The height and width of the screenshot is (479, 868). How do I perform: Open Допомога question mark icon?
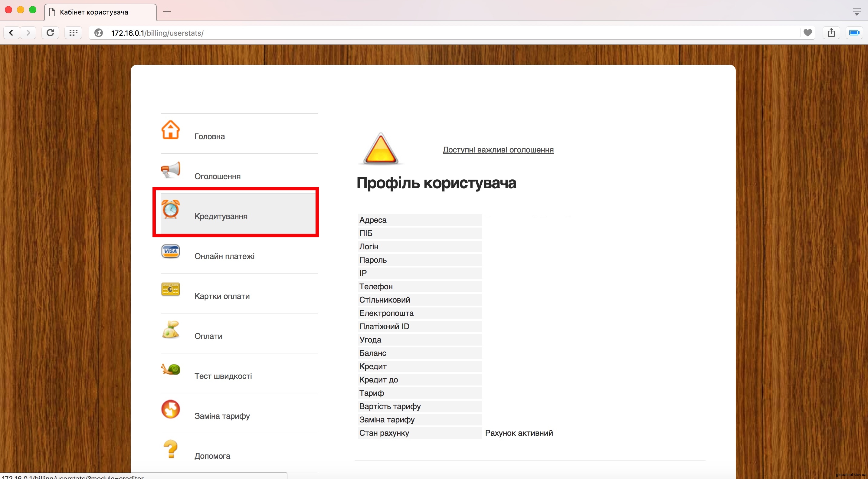tap(171, 450)
